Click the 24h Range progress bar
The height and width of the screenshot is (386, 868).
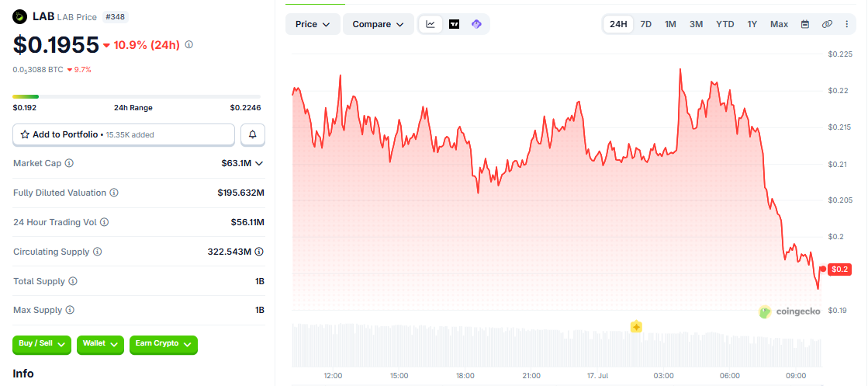(137, 96)
